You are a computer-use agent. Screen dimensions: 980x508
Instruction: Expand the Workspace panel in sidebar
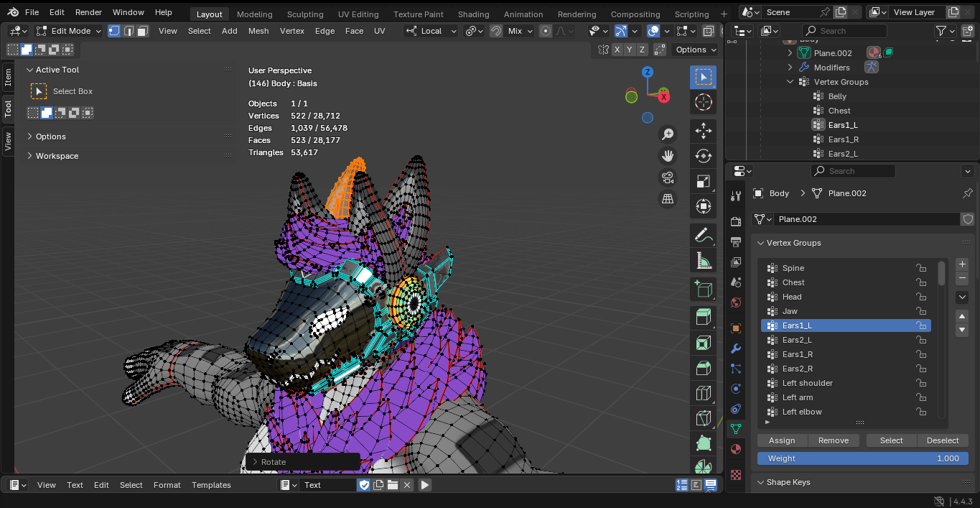click(x=57, y=156)
